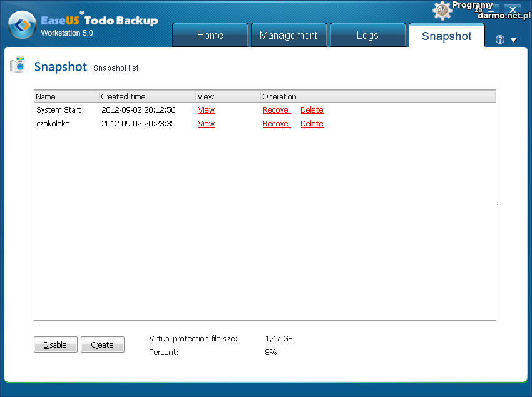532x397 pixels.
Task: Select the czokoloko row in the list
Action: (x=53, y=124)
